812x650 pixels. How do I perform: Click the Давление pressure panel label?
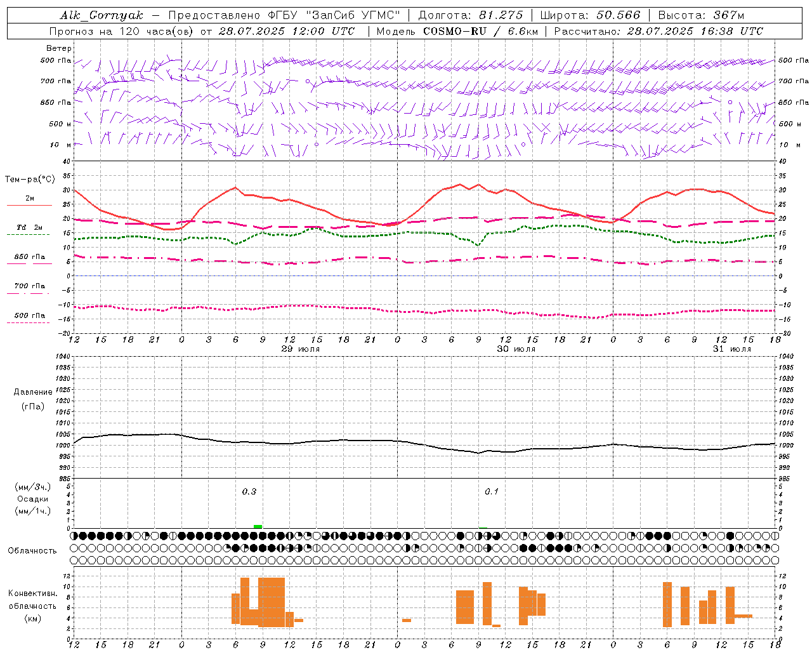pos(32,392)
